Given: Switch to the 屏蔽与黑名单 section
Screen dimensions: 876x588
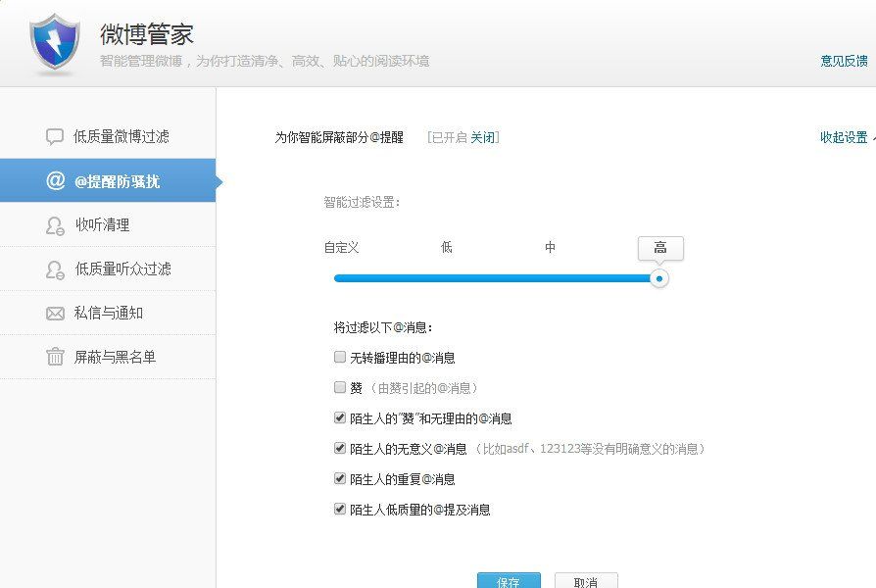Looking at the screenshot, I should 115,358.
